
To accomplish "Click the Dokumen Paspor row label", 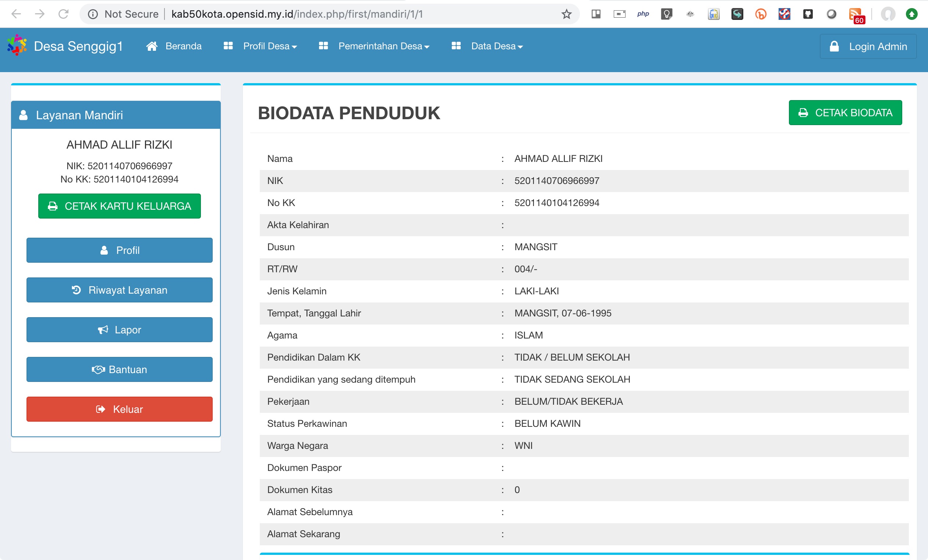I will pos(304,468).
